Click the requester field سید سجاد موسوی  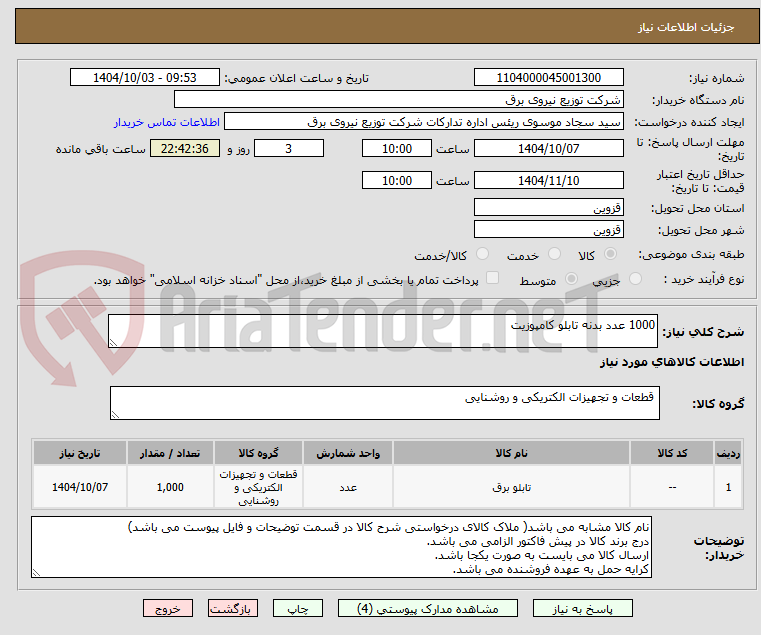tap(423, 121)
